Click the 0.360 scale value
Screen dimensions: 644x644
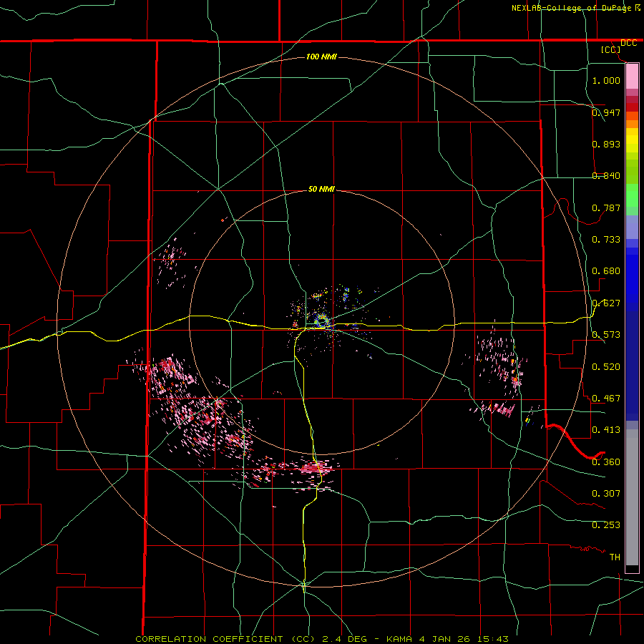(606, 462)
